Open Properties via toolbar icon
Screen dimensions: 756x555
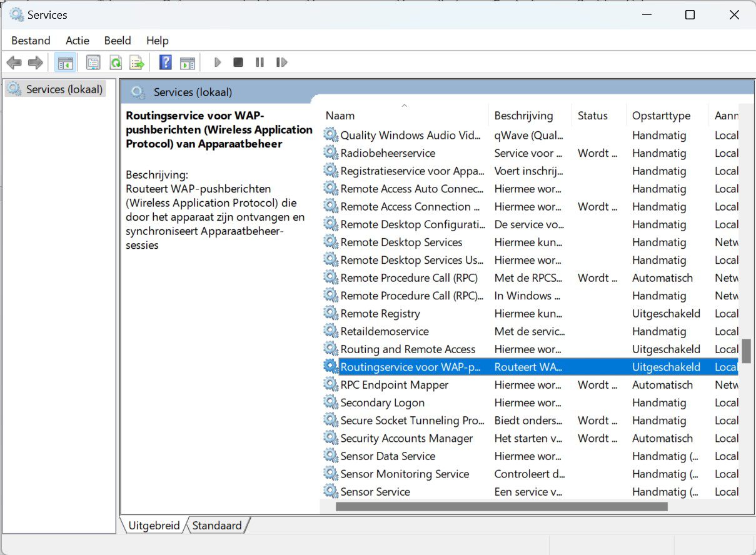[93, 62]
